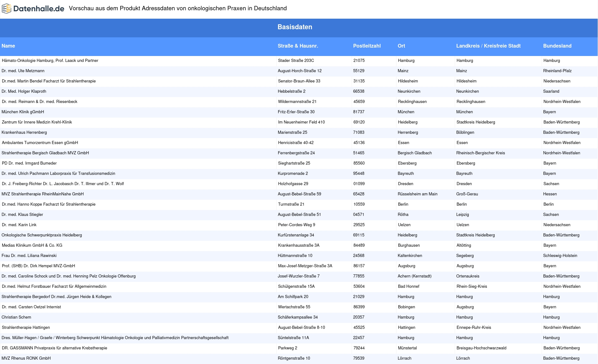Select the Dr. J. Freiberg-Richter name cell

[63, 184]
